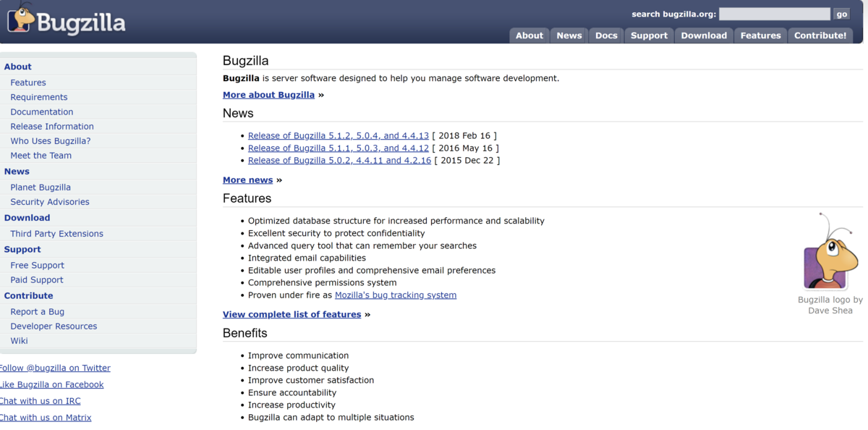
Task: Open Chat with us on IRC link
Action: 40,401
